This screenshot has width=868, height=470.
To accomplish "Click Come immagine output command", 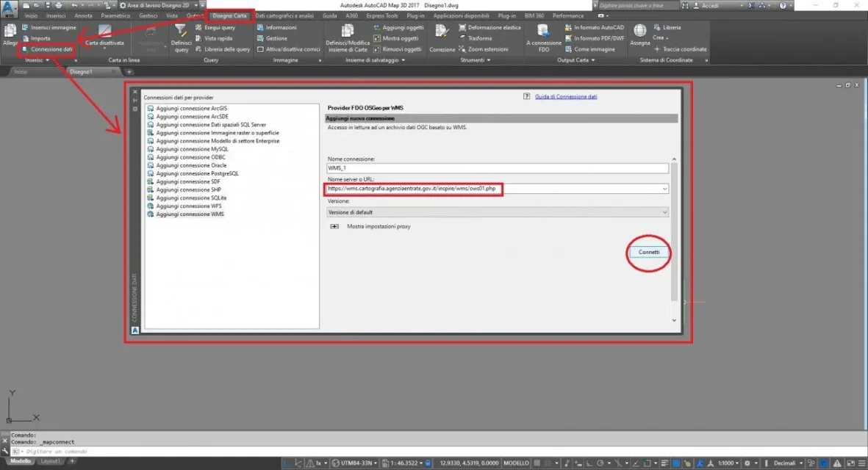I will (589, 49).
